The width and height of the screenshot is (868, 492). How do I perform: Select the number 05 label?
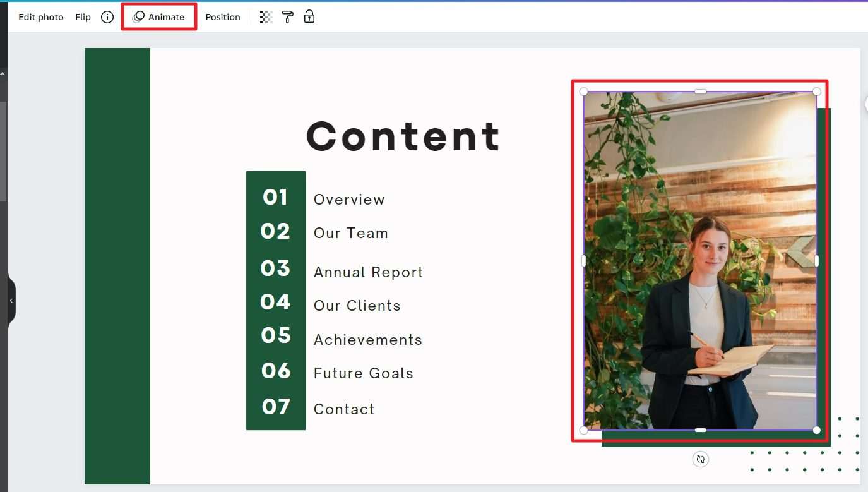276,335
